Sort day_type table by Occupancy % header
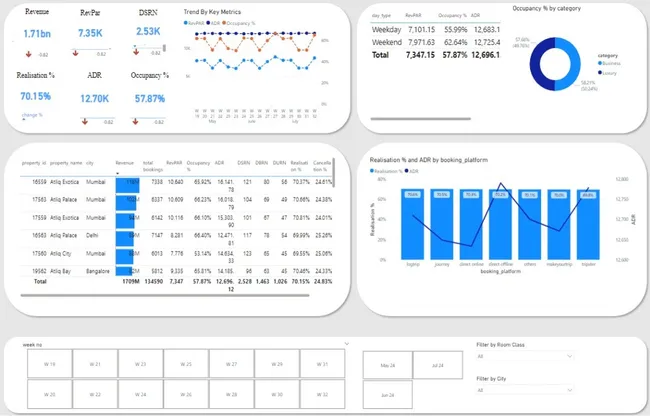The image size is (650, 420). 452,15
